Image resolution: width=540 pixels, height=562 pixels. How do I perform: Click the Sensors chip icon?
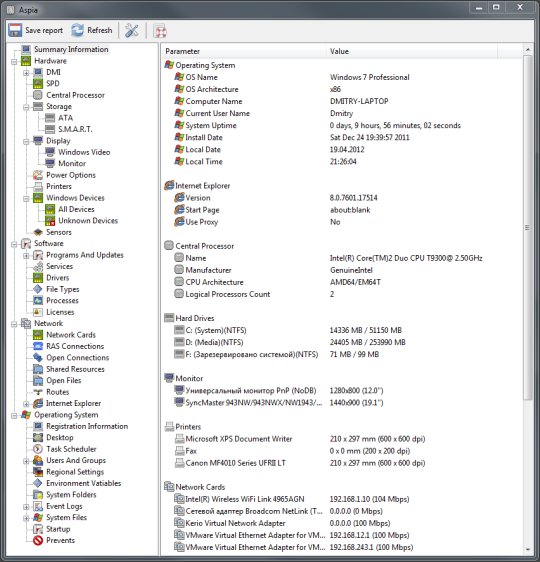pos(38,232)
